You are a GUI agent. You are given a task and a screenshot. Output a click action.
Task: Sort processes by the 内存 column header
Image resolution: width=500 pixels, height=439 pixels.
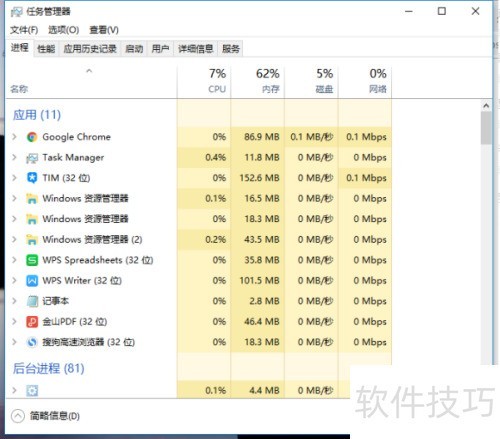(257, 82)
